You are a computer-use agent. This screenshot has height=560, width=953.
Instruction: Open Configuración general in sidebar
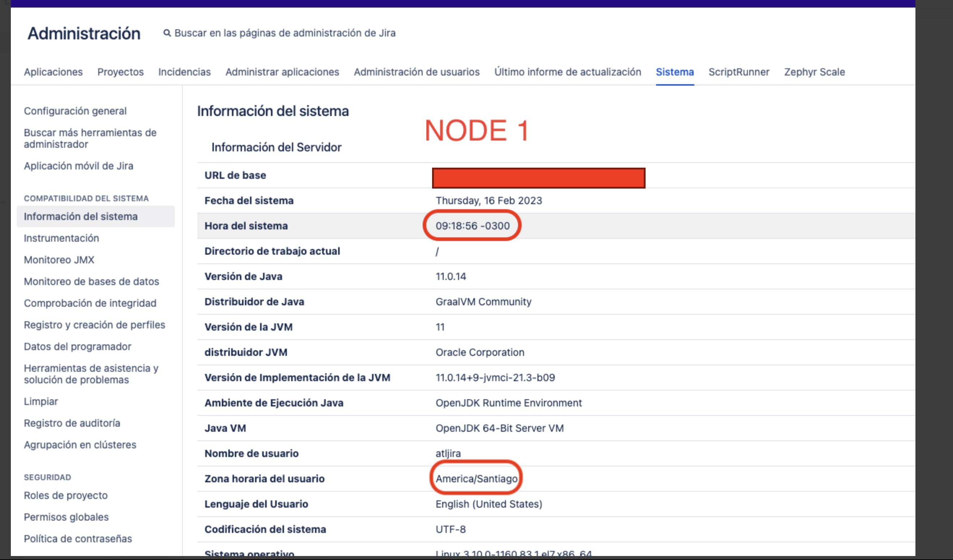(75, 111)
